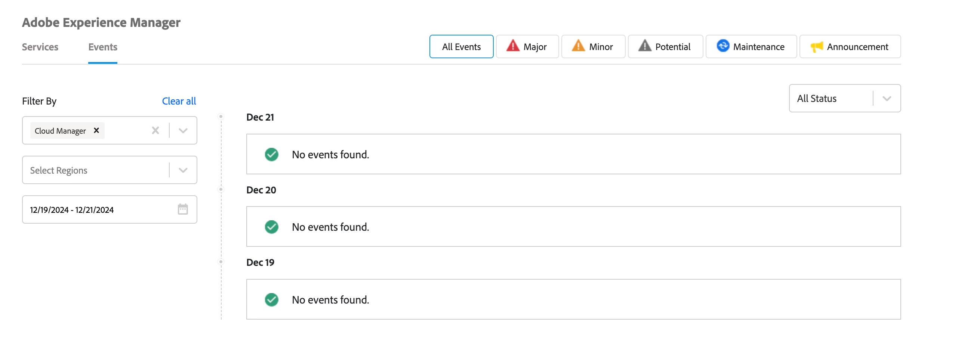Remove the Cloud Manager filter chip
This screenshot has height=342, width=980.
(x=96, y=130)
